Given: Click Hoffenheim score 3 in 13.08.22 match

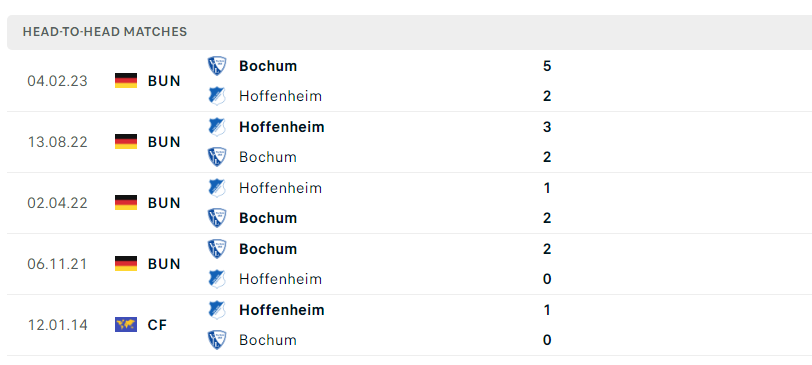Looking at the screenshot, I should [x=547, y=127].
